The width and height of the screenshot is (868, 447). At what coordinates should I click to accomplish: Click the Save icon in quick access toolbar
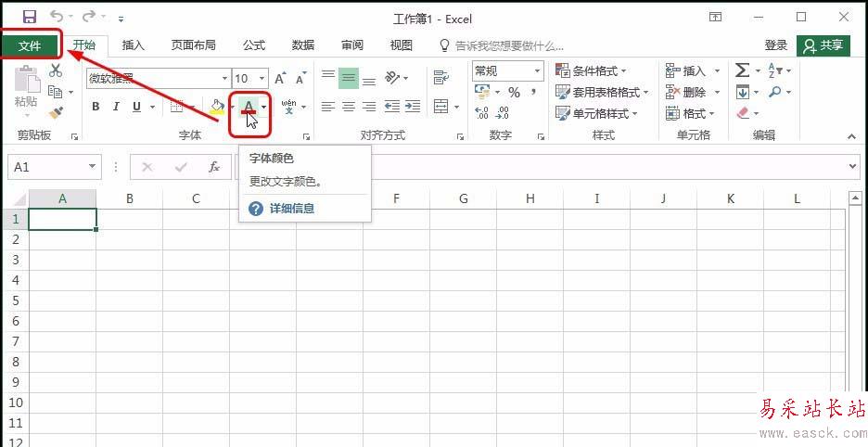pyautogui.click(x=30, y=18)
